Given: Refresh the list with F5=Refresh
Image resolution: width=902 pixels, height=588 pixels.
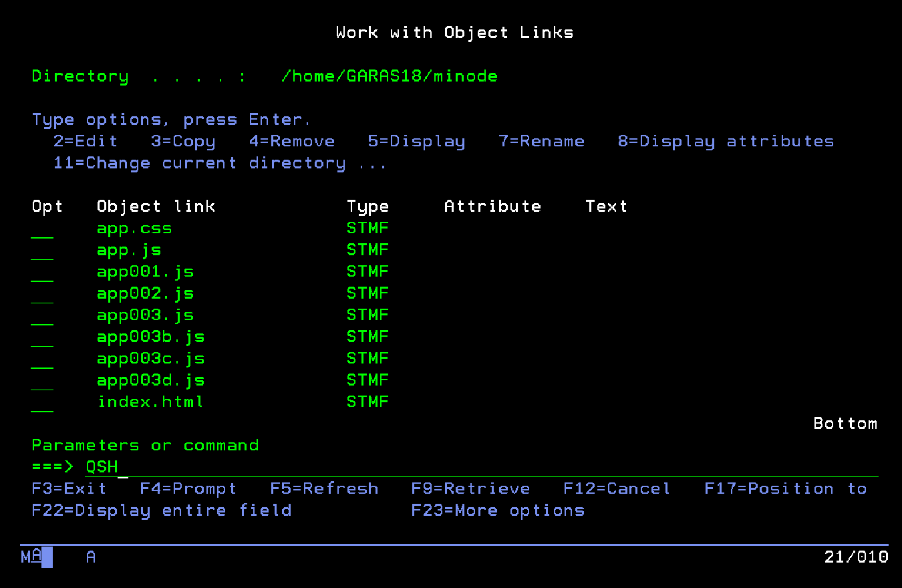Looking at the screenshot, I should click(x=324, y=489).
